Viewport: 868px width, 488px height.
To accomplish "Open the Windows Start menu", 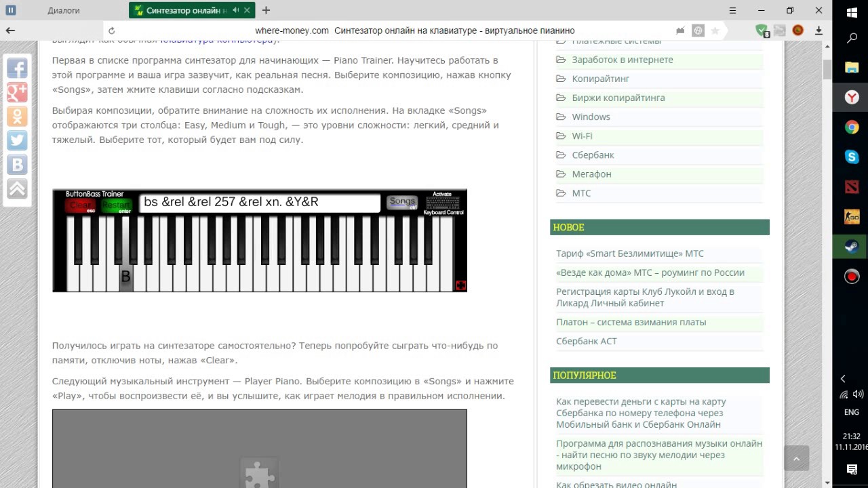I will [x=852, y=12].
